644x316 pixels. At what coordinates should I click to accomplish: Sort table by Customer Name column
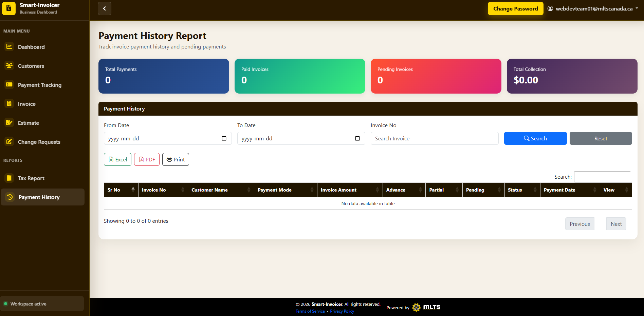pyautogui.click(x=221, y=190)
